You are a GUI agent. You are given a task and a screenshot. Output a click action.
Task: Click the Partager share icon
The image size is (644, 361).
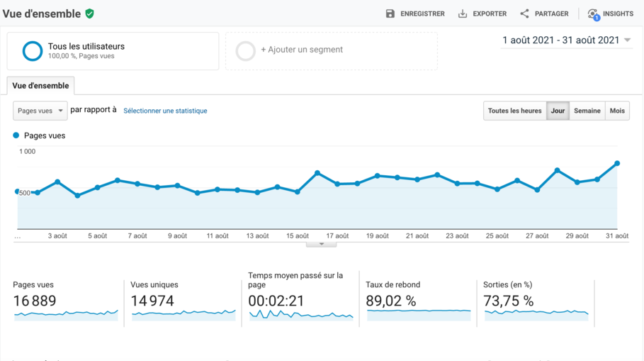coord(524,13)
